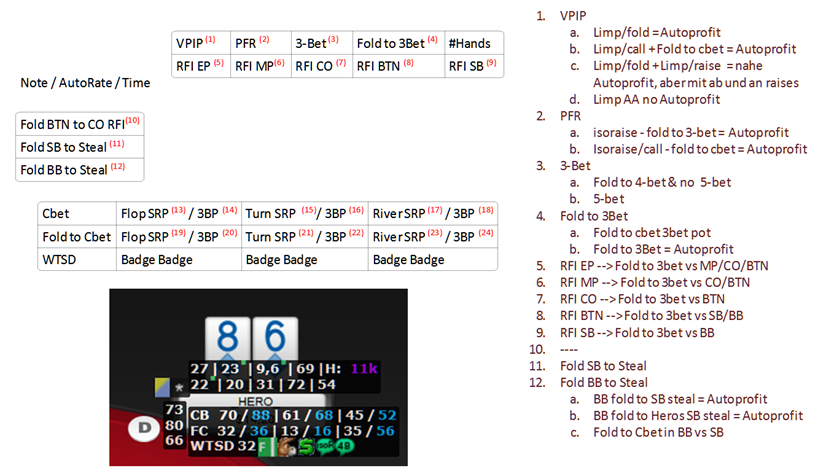Click the Fold BTN to CO RFI cell
Image resolution: width=818 pixels, height=468 pixels.
coord(80,124)
